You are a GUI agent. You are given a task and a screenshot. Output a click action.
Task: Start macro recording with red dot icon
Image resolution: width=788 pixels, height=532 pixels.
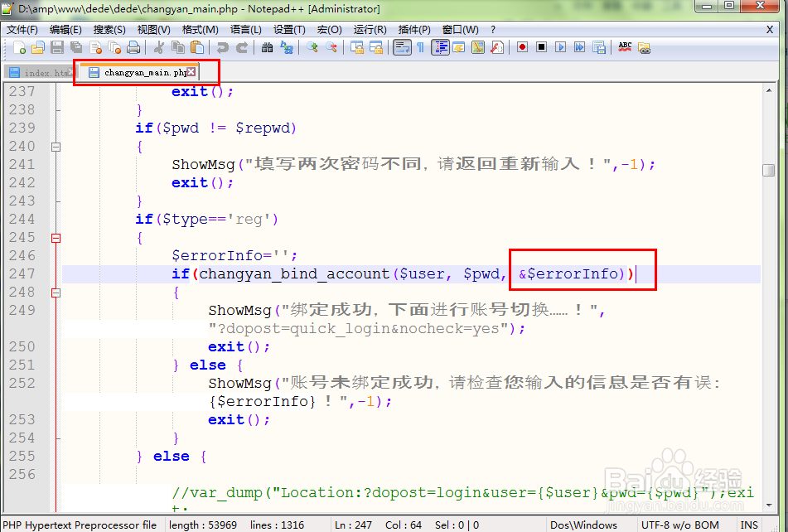pyautogui.click(x=522, y=48)
